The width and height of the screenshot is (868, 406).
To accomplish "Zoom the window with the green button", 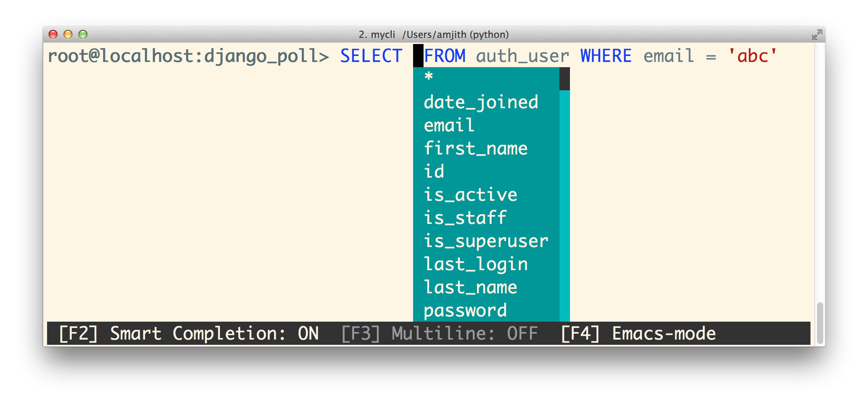I will [83, 34].
